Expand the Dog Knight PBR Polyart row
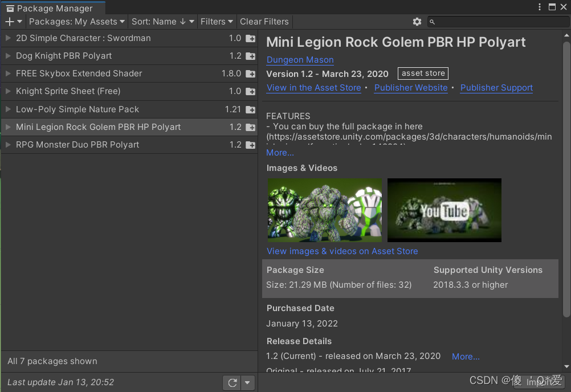571x392 pixels. pos(8,56)
